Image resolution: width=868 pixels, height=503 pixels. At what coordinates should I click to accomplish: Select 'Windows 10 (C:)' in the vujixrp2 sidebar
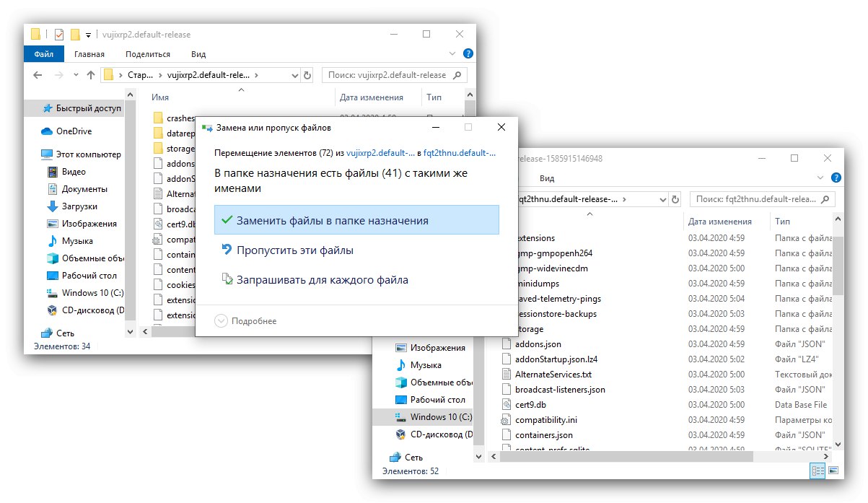click(85, 293)
